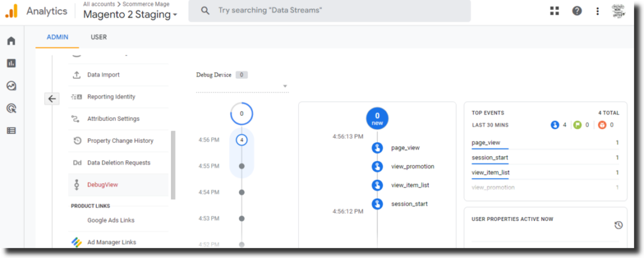Open the Magento 2 Staging property selector
This screenshot has height=258, width=644.
(x=130, y=15)
